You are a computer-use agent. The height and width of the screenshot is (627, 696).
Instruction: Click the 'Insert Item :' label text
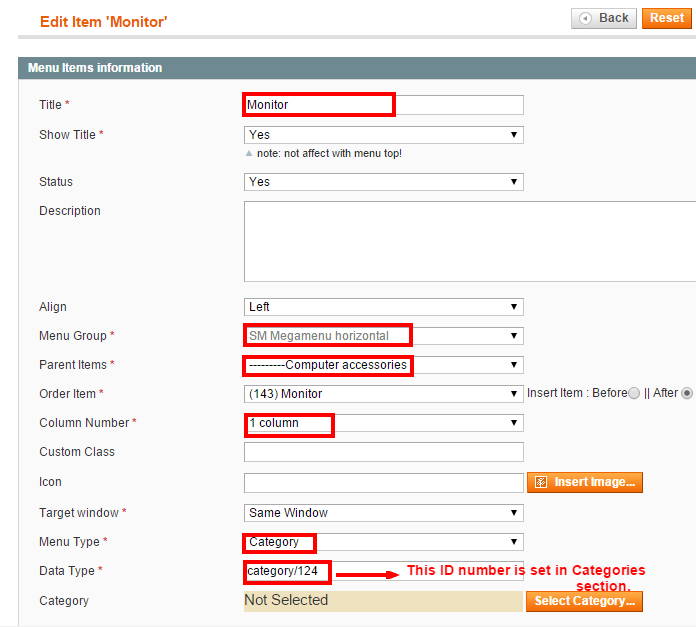pyautogui.click(x=558, y=393)
